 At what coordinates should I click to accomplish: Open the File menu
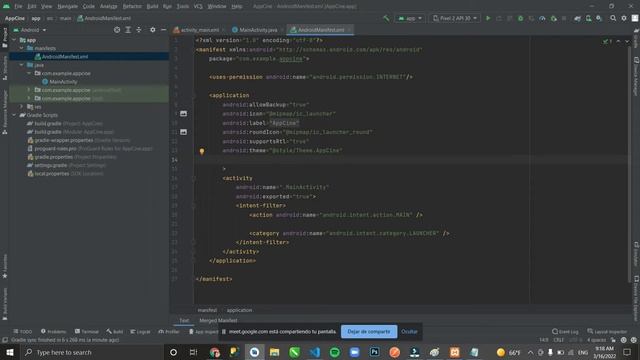pos(18,7)
